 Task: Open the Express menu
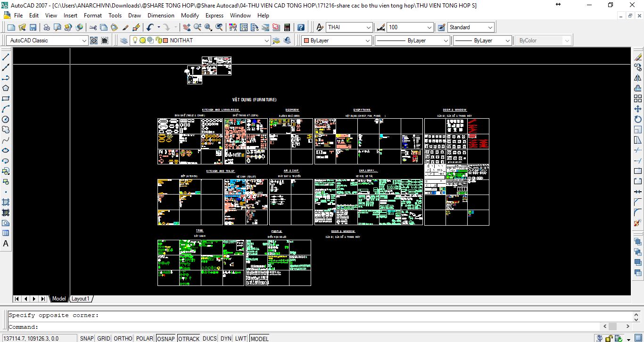(x=215, y=15)
